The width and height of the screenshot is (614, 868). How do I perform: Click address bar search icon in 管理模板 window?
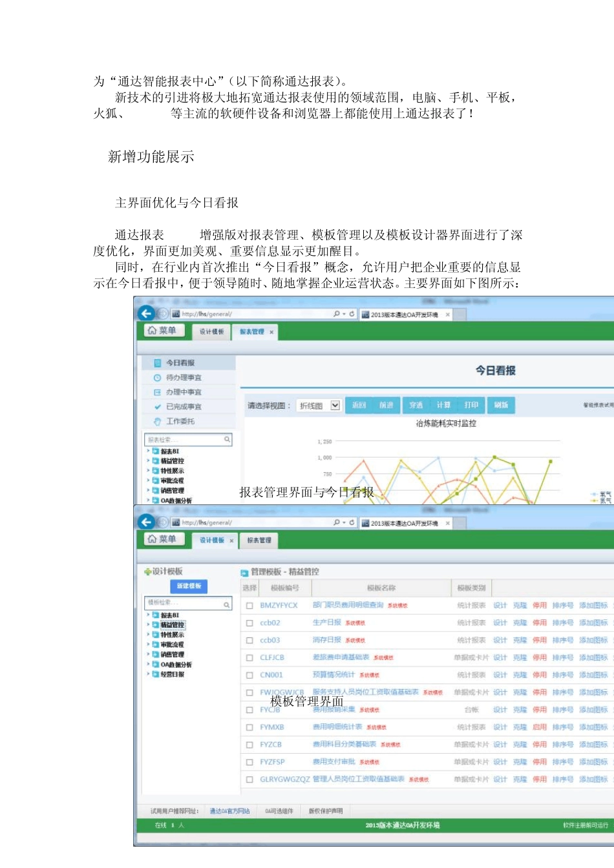[x=337, y=522]
